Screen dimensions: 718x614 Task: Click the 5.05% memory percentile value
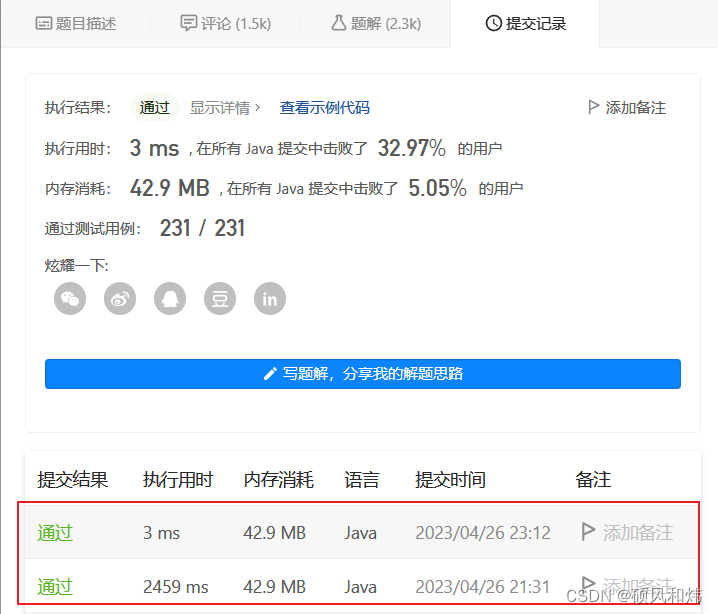pos(437,188)
